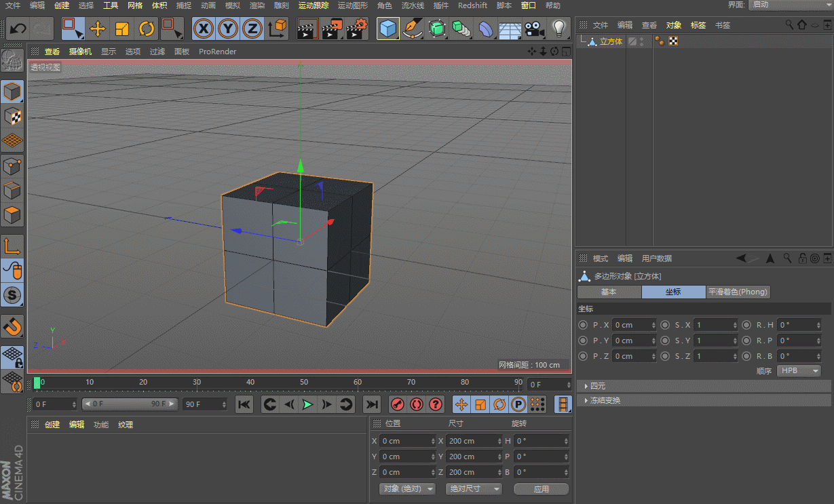
Task: Click the 应用 button
Action: pyautogui.click(x=541, y=489)
